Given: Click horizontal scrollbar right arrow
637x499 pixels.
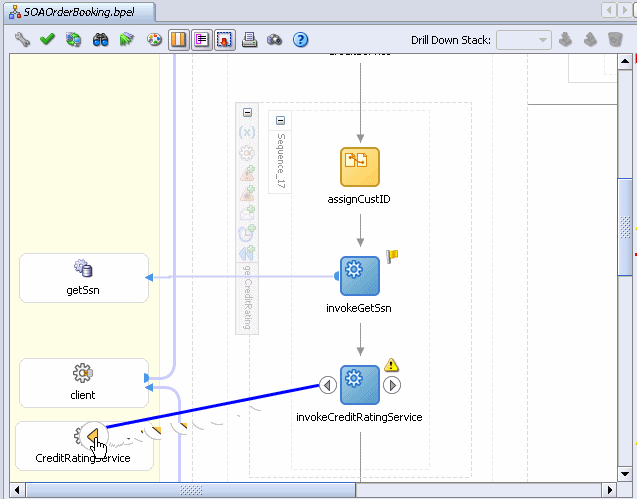Looking at the screenshot, I should click(x=609, y=490).
